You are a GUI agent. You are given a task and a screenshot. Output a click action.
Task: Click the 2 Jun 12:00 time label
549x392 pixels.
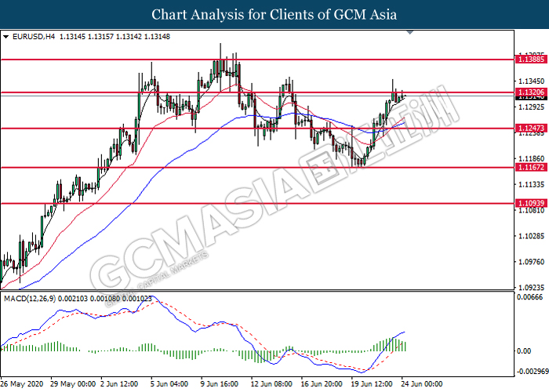(120, 384)
